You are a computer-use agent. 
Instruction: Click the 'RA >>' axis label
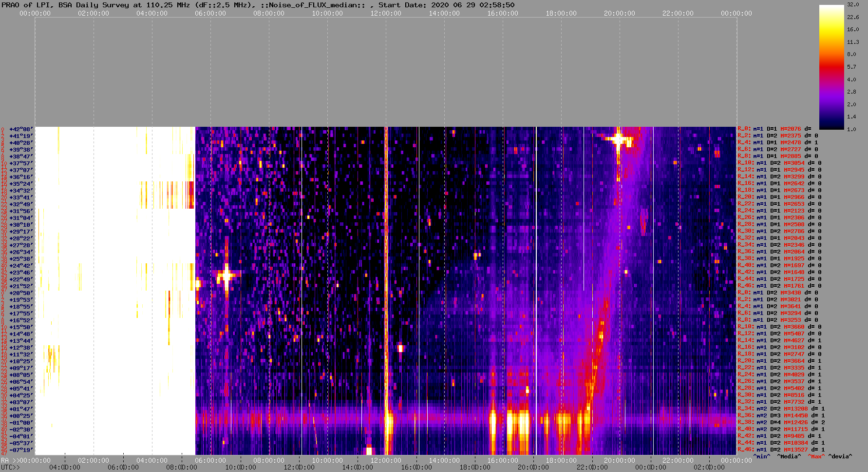click(9, 460)
